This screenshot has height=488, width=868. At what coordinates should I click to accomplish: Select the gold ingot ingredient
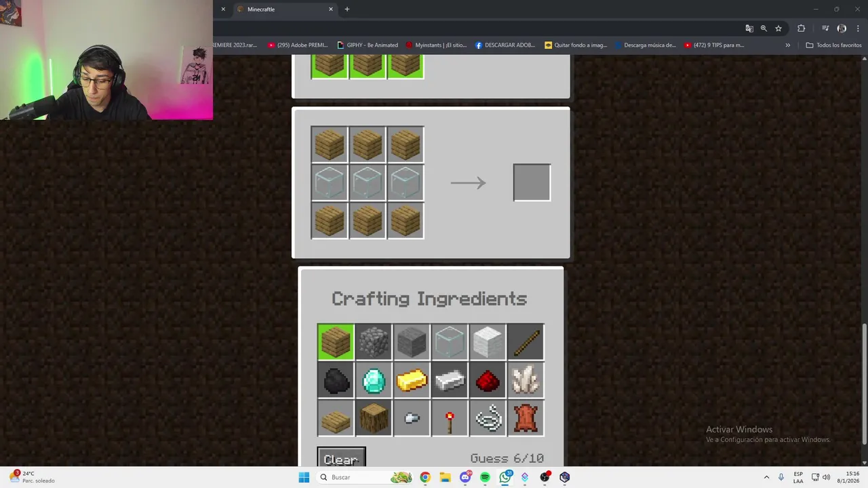click(412, 380)
